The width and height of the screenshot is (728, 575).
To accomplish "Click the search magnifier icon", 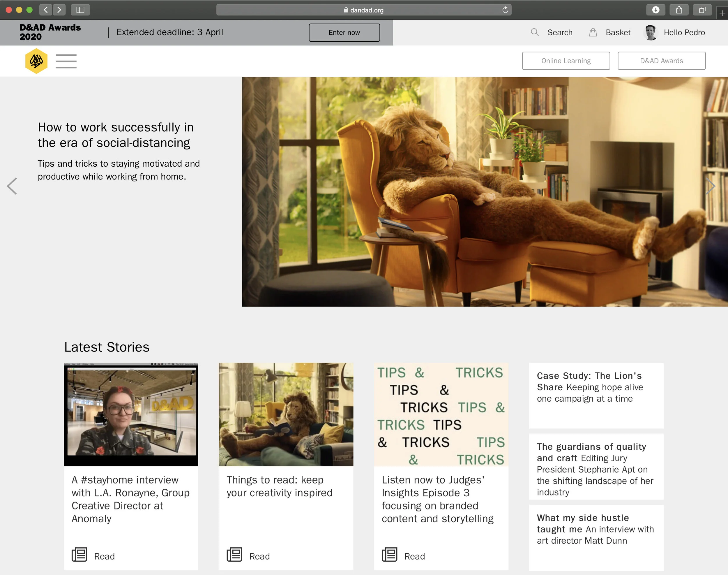I will [535, 32].
